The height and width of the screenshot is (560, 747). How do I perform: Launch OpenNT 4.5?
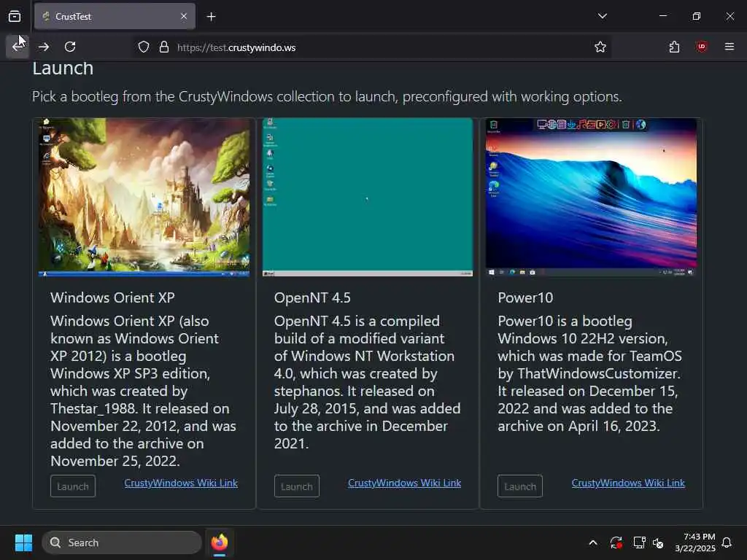pos(297,486)
